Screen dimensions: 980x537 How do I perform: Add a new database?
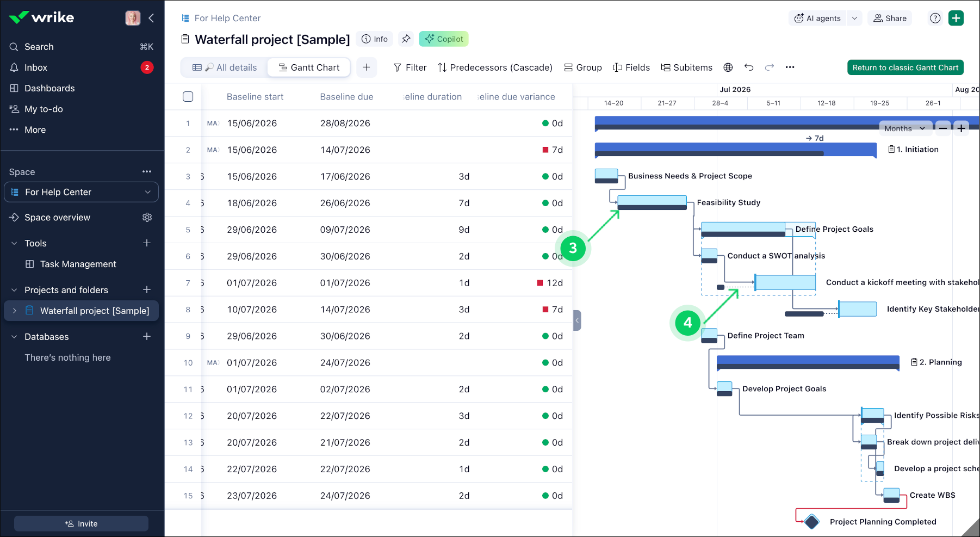[x=147, y=336]
